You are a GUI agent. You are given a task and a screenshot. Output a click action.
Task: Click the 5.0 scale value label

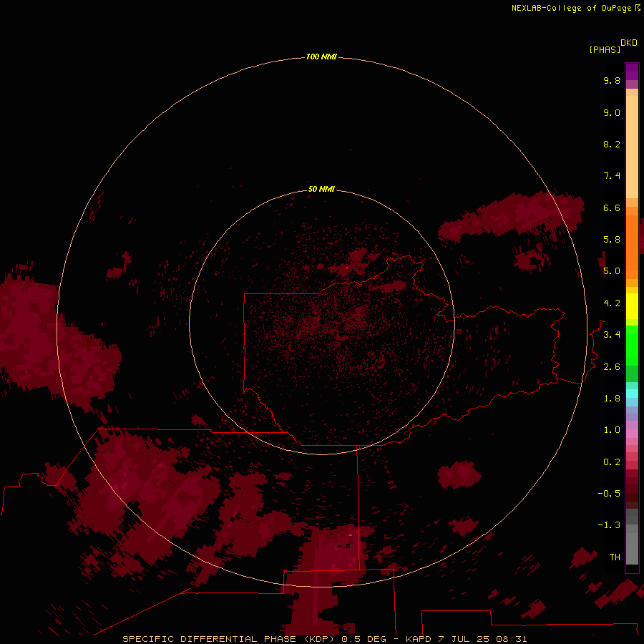click(x=612, y=271)
